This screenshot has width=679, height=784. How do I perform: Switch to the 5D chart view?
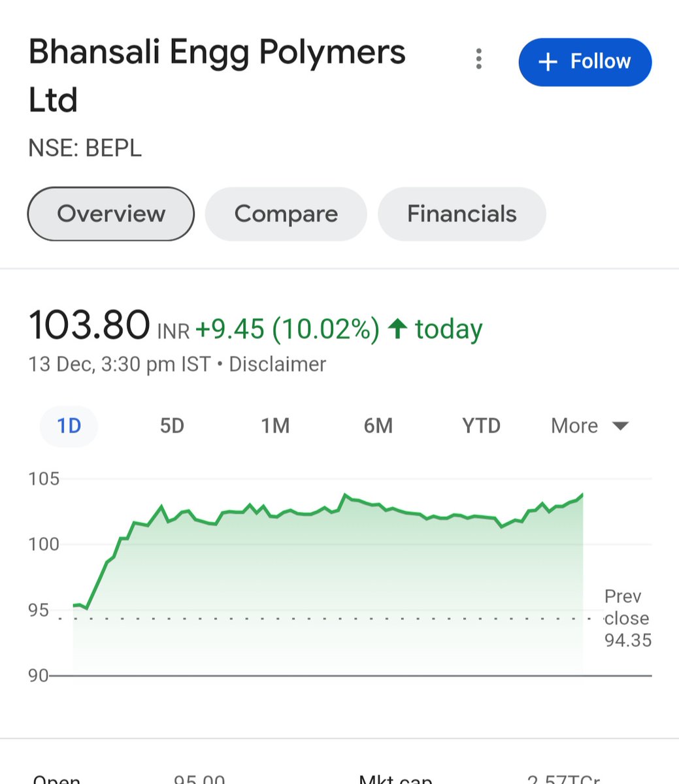coord(172,425)
